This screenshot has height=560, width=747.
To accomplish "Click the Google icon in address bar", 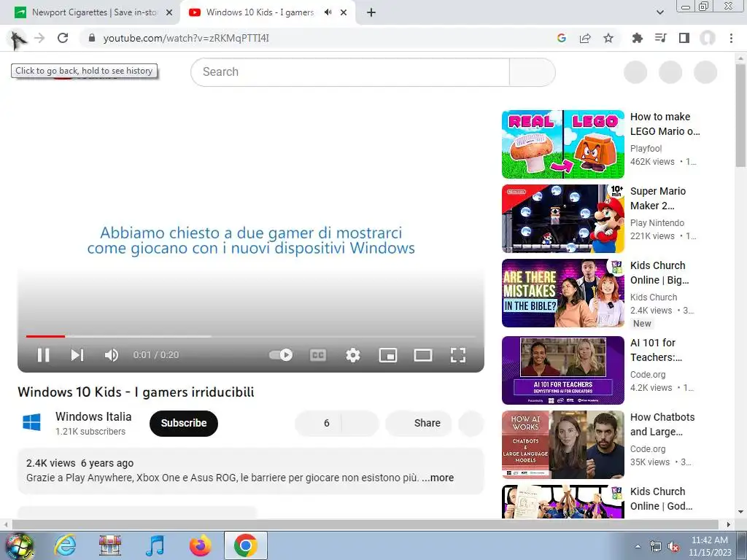I will click(561, 38).
